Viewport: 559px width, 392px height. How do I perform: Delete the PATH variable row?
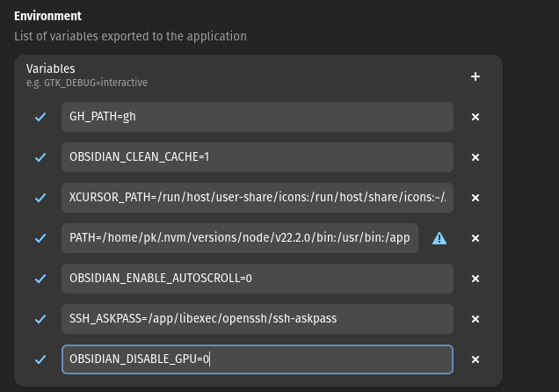pos(475,238)
